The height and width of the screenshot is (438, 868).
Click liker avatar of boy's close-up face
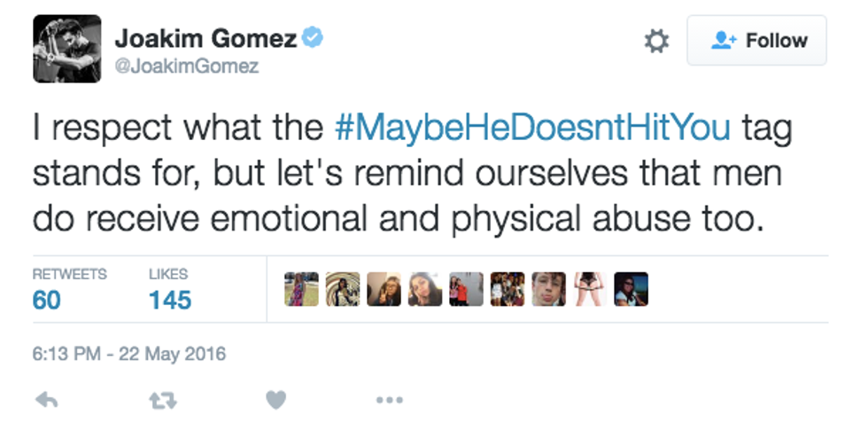[x=548, y=289]
